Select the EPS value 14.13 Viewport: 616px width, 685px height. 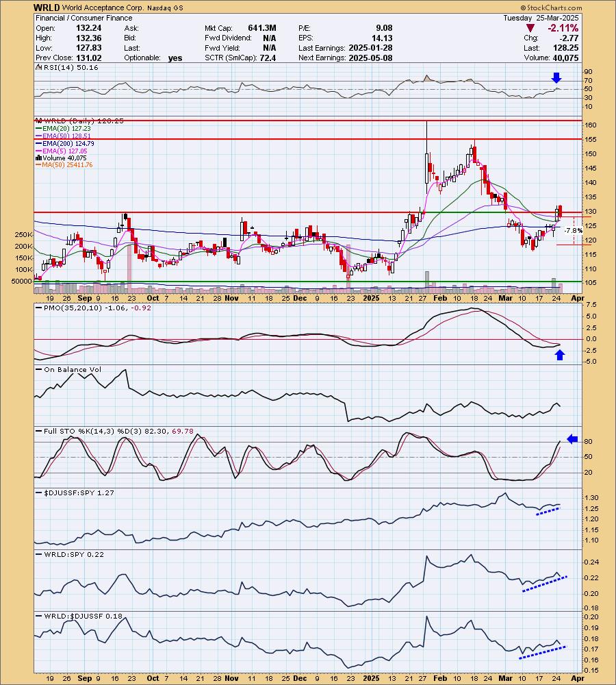pyautogui.click(x=382, y=38)
